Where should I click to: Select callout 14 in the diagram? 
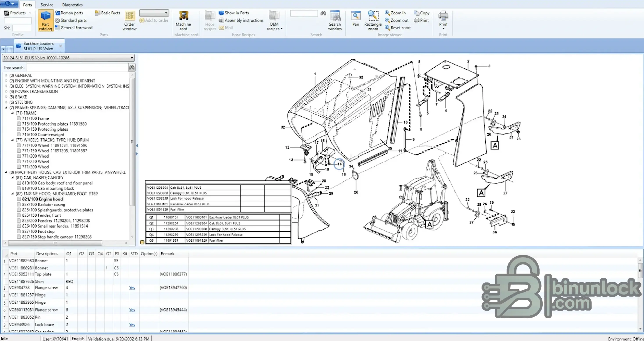tap(339, 164)
